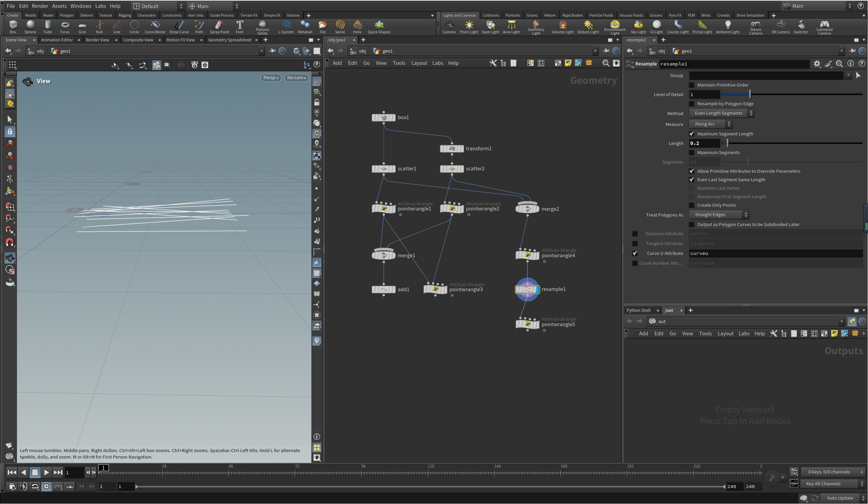Open the Default desktop dropdown
Screen dimensions: 868x504
(158, 6)
